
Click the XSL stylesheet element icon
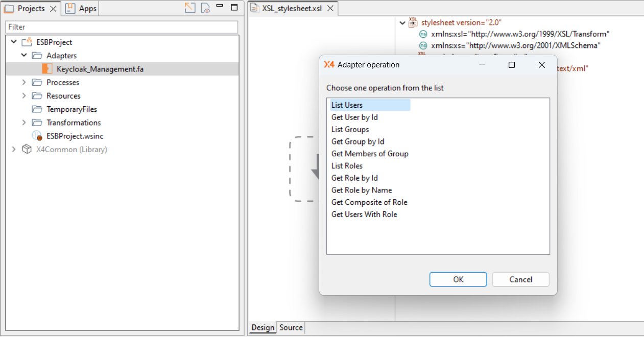click(x=413, y=22)
